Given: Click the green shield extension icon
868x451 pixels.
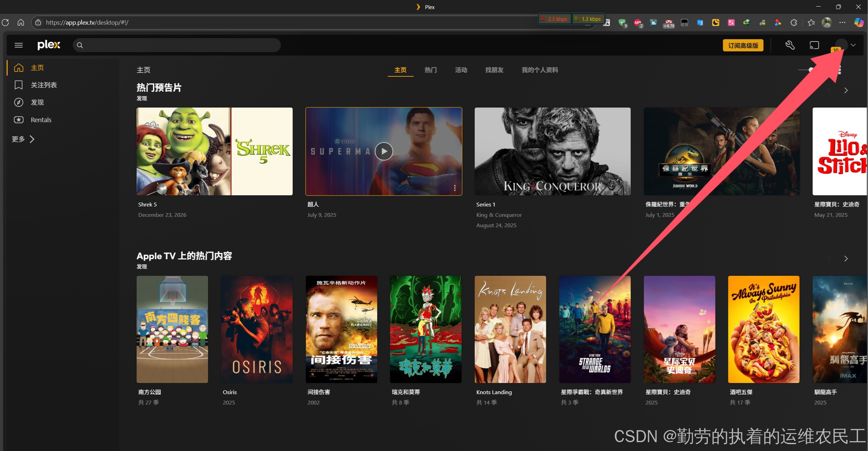Looking at the screenshot, I should pos(622,23).
